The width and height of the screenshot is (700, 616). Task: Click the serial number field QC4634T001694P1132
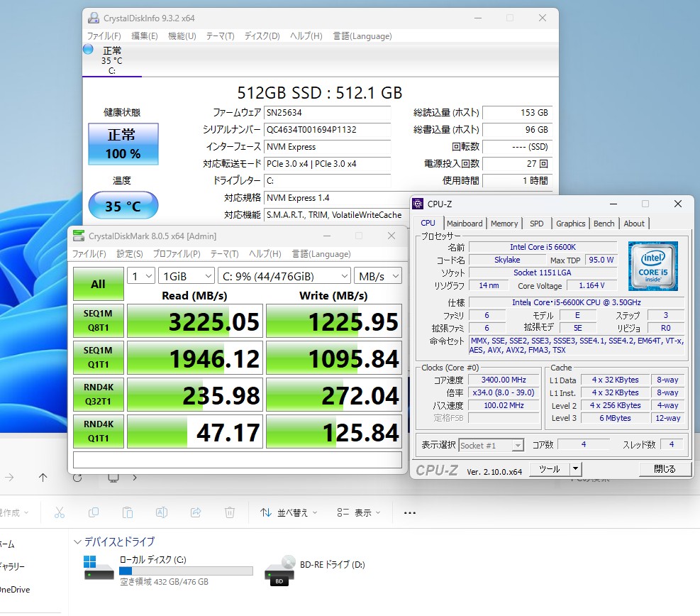pyautogui.click(x=327, y=130)
